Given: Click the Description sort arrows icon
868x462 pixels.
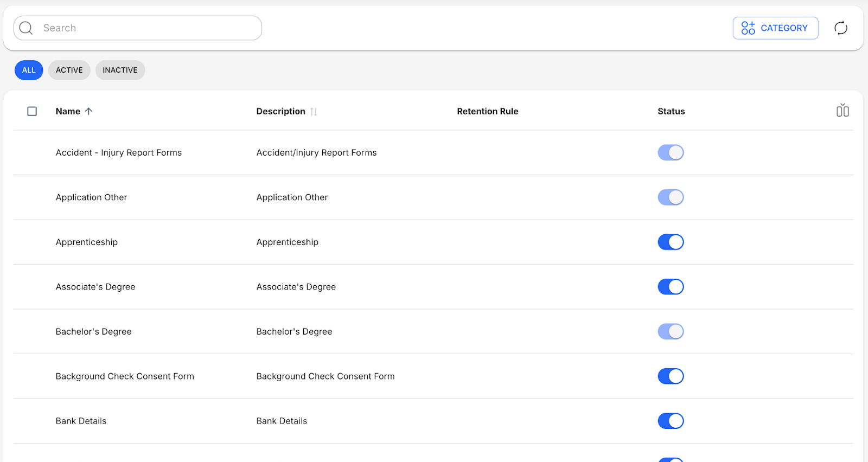Looking at the screenshot, I should click(314, 112).
